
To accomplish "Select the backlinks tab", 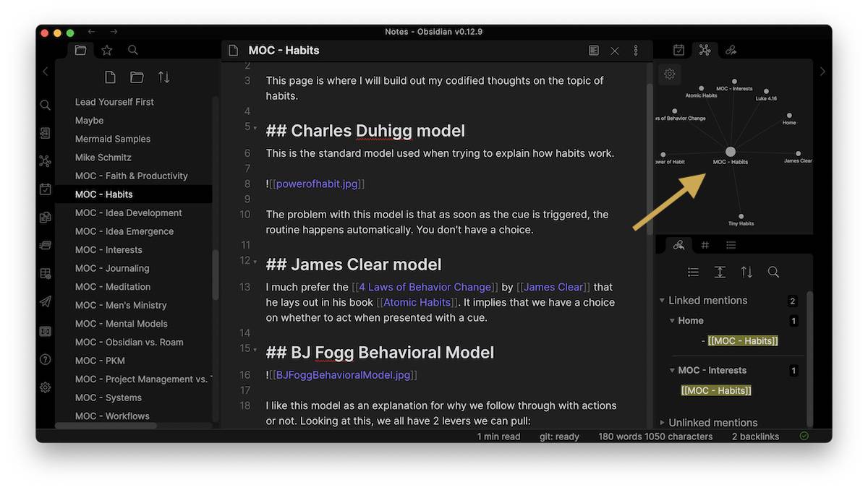I will (x=678, y=245).
